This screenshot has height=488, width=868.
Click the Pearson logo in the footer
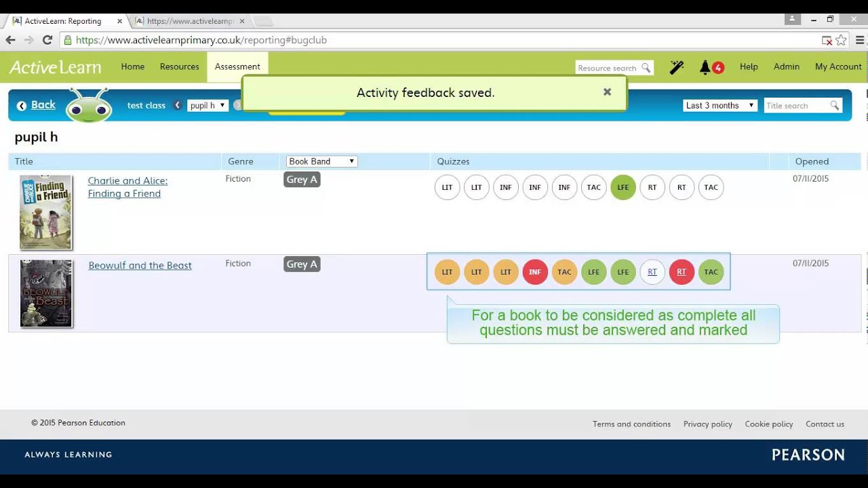pyautogui.click(x=808, y=455)
